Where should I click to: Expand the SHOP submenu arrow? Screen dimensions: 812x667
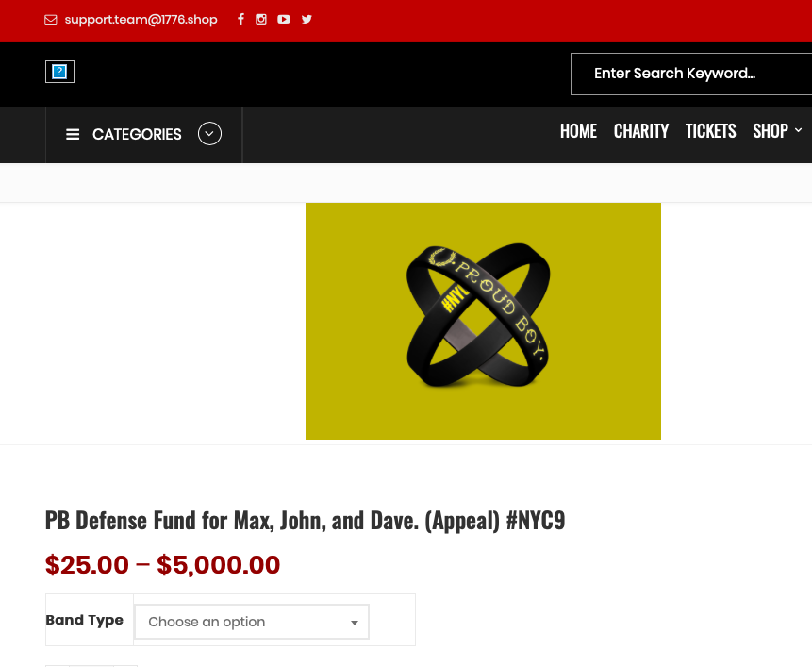(x=798, y=130)
